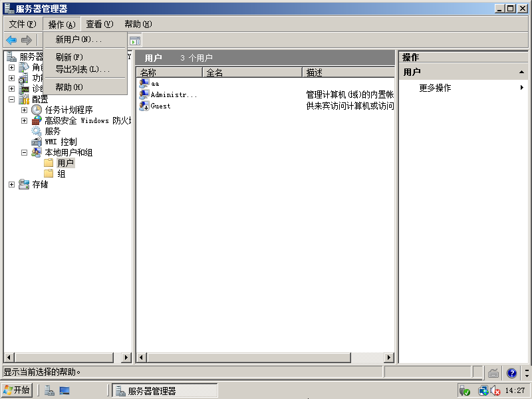Click the 配置 node icon
The height and width of the screenshot is (399, 532).
coord(24,99)
